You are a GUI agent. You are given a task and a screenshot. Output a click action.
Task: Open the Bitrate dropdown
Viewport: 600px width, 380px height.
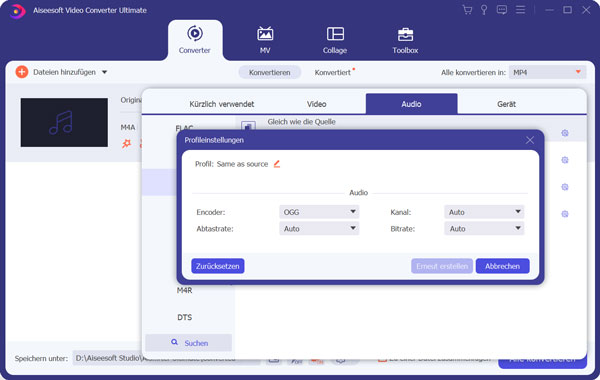(x=484, y=228)
